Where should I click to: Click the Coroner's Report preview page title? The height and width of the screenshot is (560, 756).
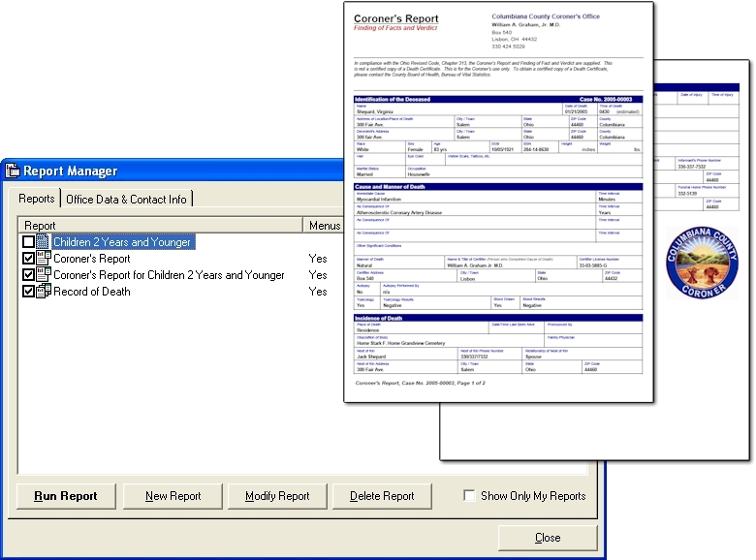395,18
